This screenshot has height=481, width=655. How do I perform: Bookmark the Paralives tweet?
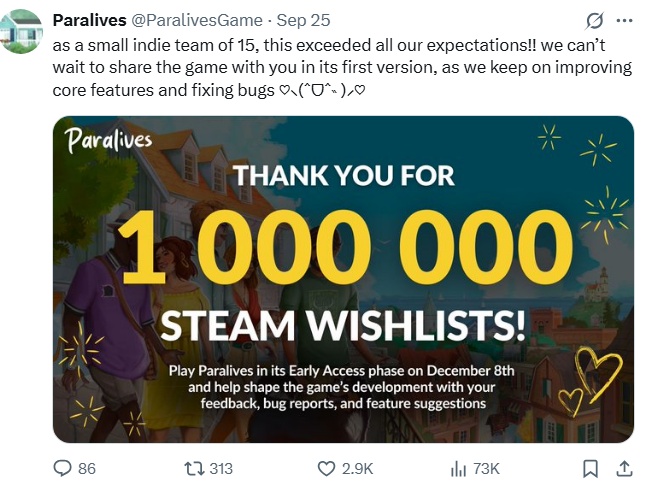point(591,468)
